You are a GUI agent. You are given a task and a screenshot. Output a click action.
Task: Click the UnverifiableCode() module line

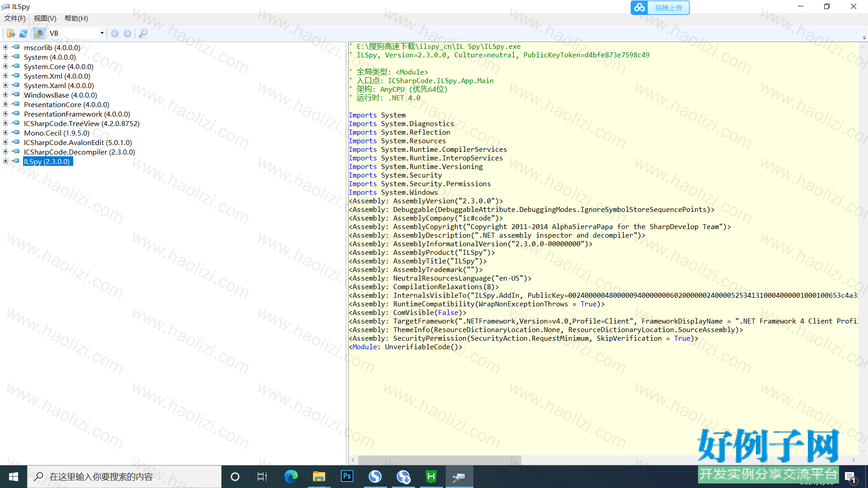point(406,347)
